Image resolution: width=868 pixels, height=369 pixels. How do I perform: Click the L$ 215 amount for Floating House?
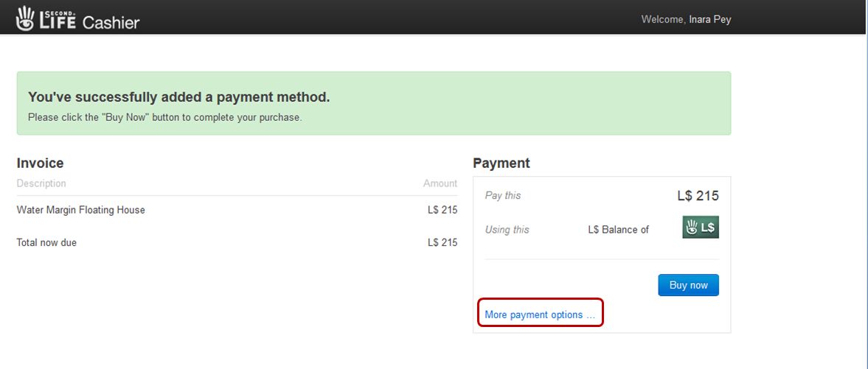442,210
